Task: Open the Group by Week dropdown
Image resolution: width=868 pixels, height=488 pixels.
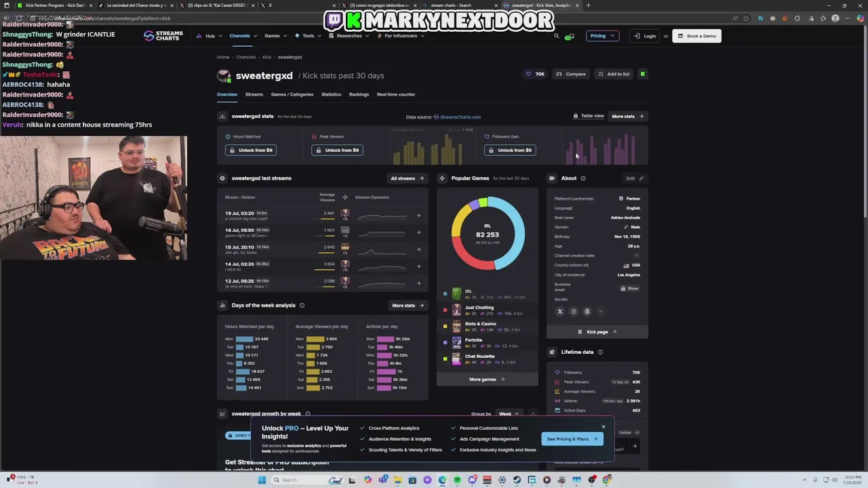Action: coord(509,413)
